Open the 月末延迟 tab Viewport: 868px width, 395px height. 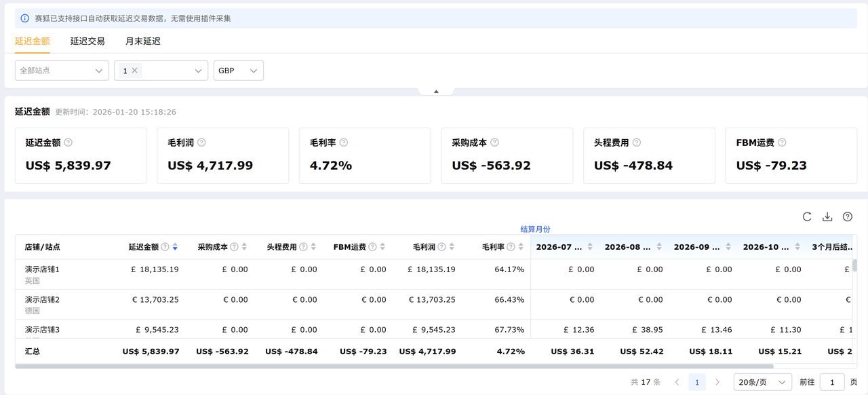143,41
